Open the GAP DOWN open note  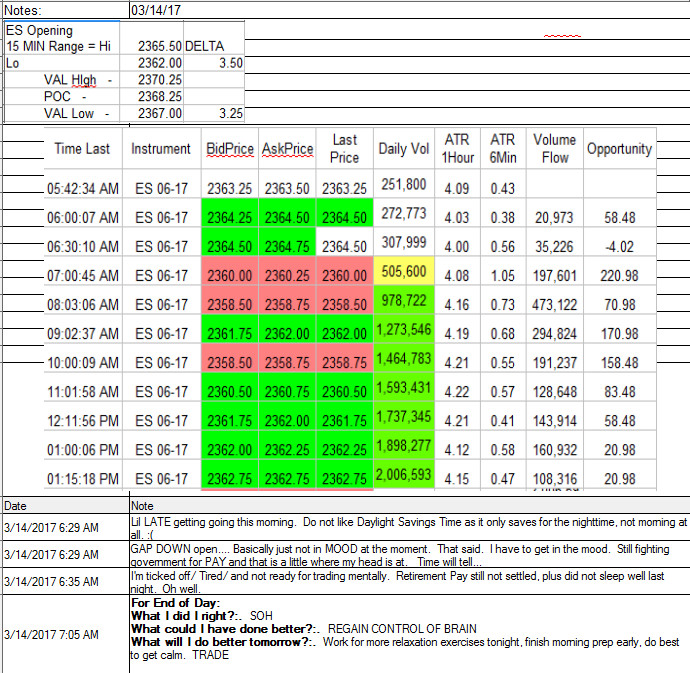pyautogui.click(x=409, y=555)
